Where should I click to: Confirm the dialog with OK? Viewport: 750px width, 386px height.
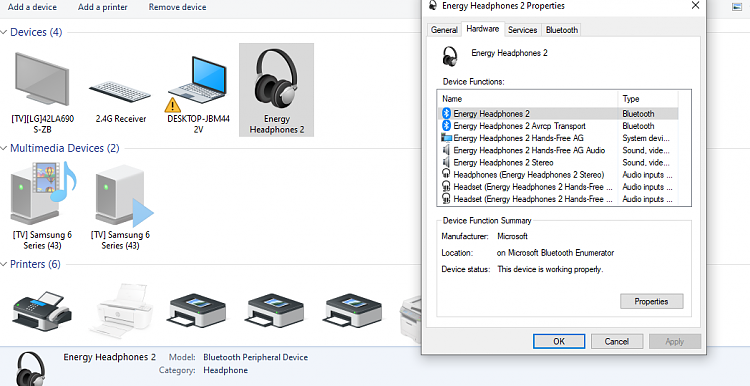559,342
